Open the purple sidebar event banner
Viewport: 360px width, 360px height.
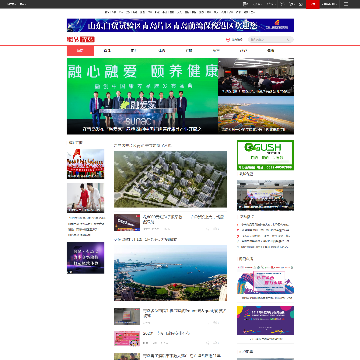[x=265, y=320]
